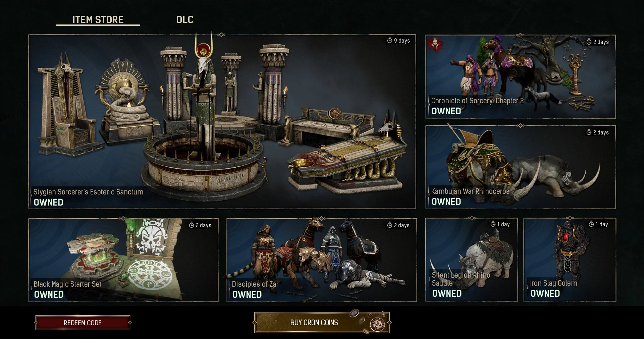Click the Redeem Code button
This screenshot has width=644, height=339.
pos(83,323)
